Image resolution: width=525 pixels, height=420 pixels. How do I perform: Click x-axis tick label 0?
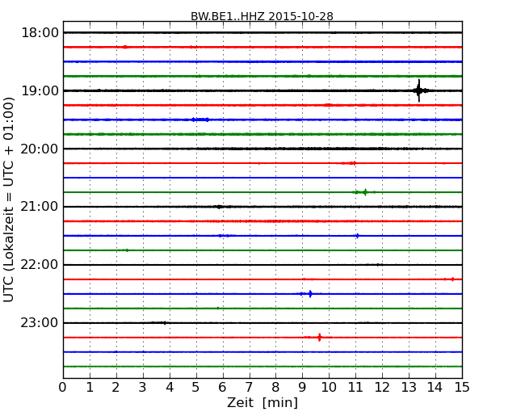(x=63, y=387)
